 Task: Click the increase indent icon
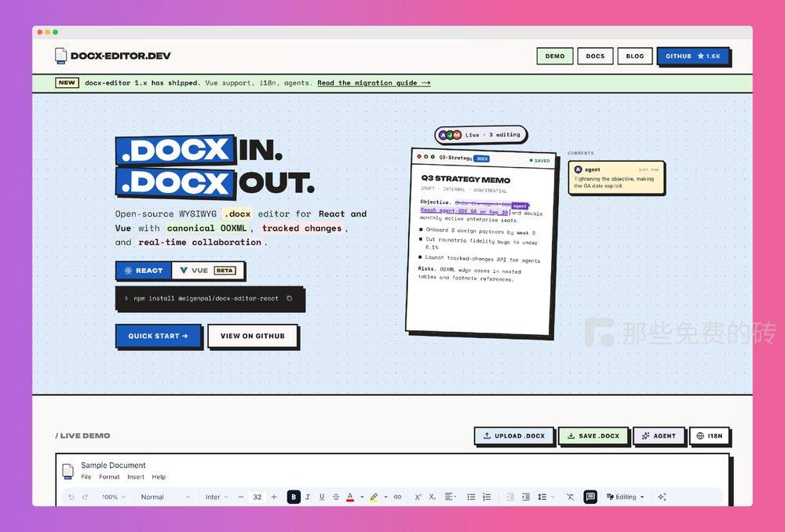tap(526, 497)
